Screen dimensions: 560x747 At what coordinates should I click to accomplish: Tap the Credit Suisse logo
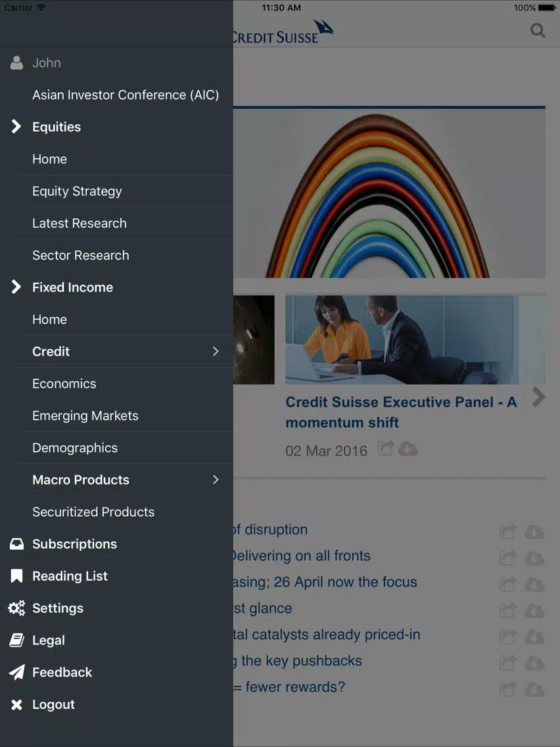(283, 32)
